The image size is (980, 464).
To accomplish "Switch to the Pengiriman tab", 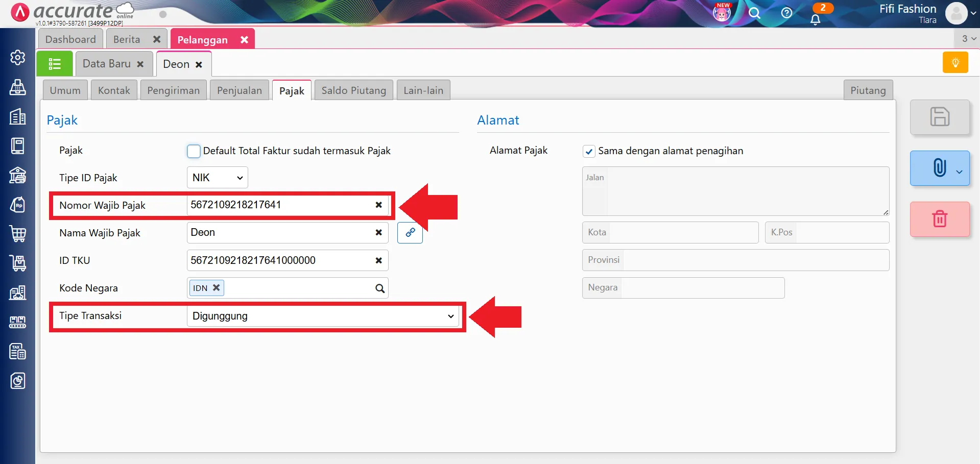I will click(x=174, y=90).
